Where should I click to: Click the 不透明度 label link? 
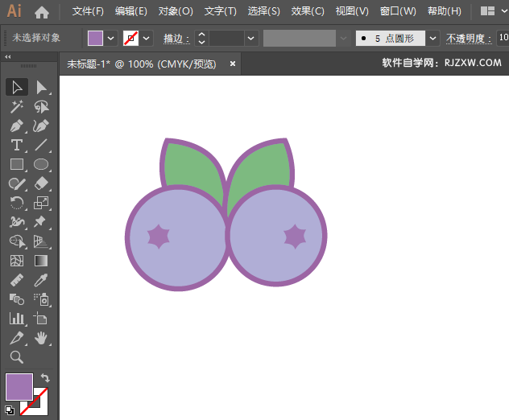pyautogui.click(x=467, y=38)
